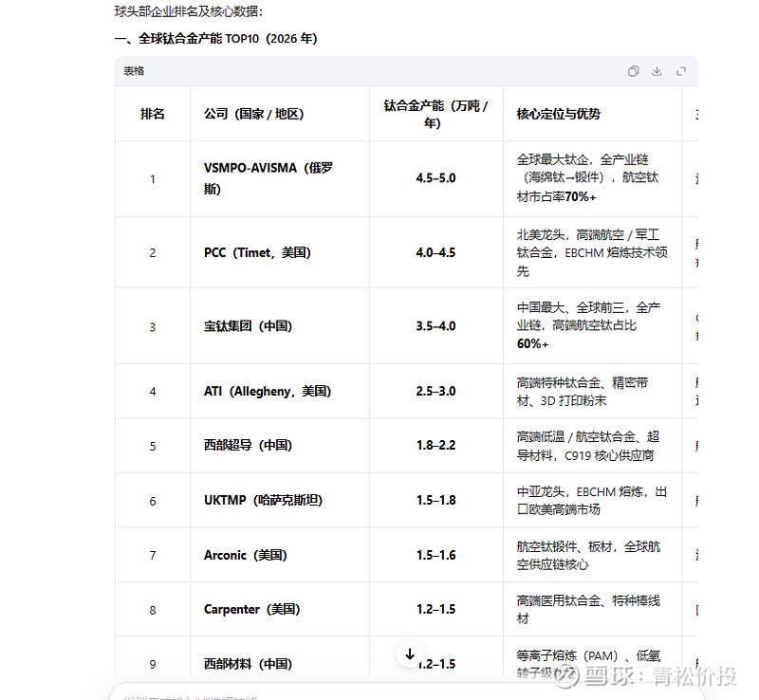This screenshot has height=700, width=759.
Task: Click the rank number 5 cell
Action: coord(153,446)
